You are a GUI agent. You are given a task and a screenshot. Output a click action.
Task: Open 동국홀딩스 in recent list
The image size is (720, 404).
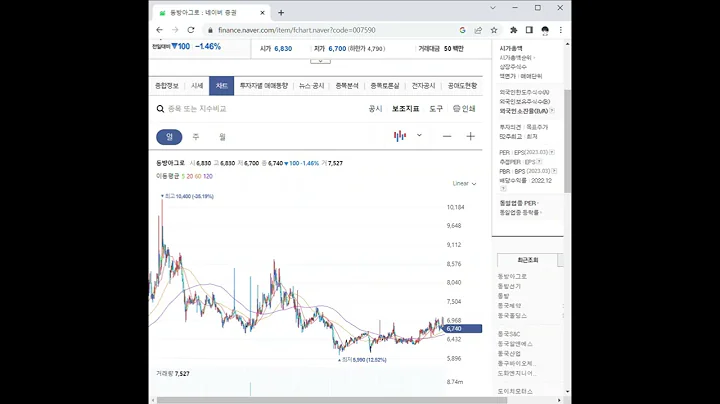(512, 315)
